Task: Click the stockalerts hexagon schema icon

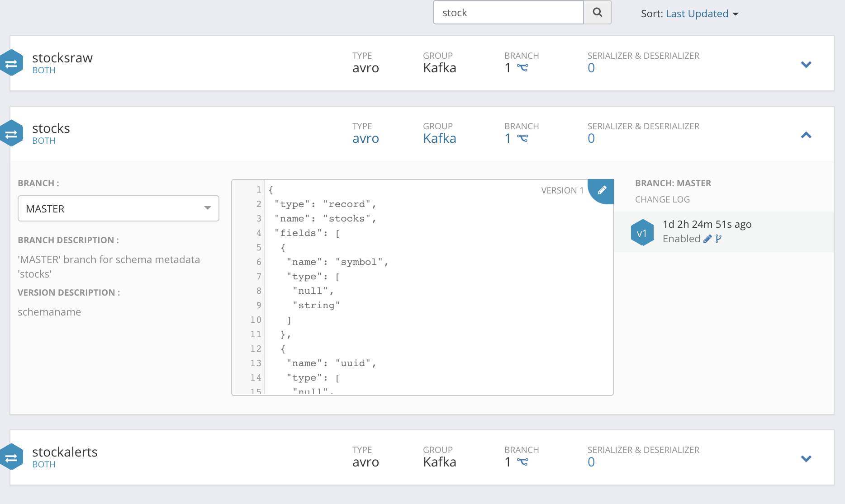Action: click(x=11, y=457)
